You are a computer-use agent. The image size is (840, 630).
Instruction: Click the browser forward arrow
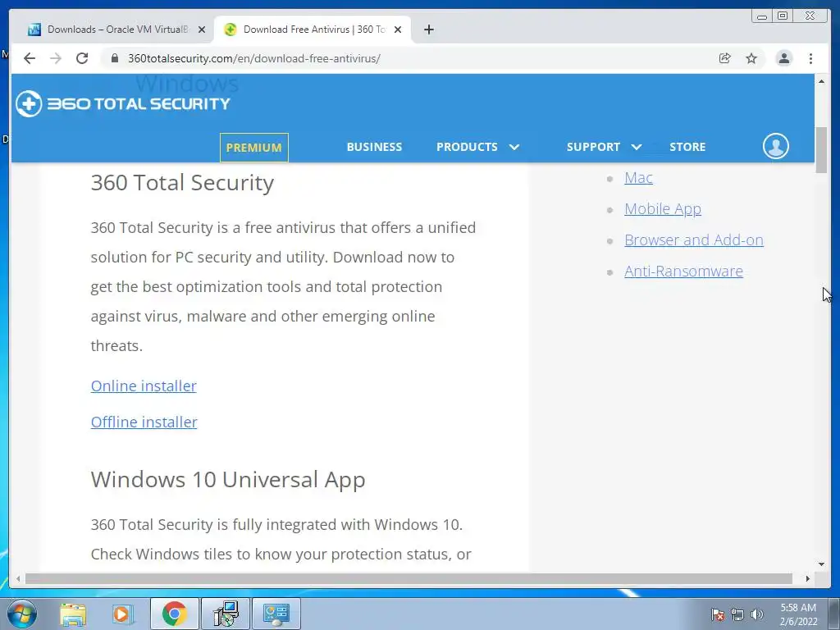click(56, 58)
